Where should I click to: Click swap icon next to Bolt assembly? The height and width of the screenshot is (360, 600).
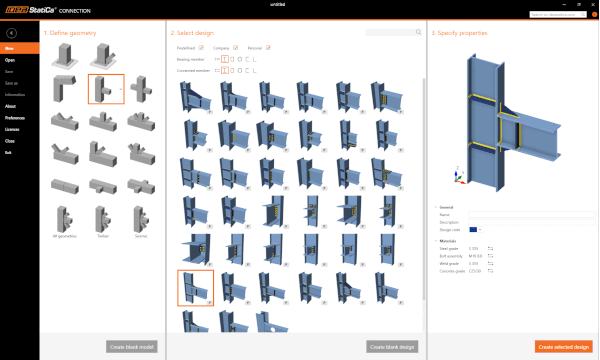click(x=490, y=256)
